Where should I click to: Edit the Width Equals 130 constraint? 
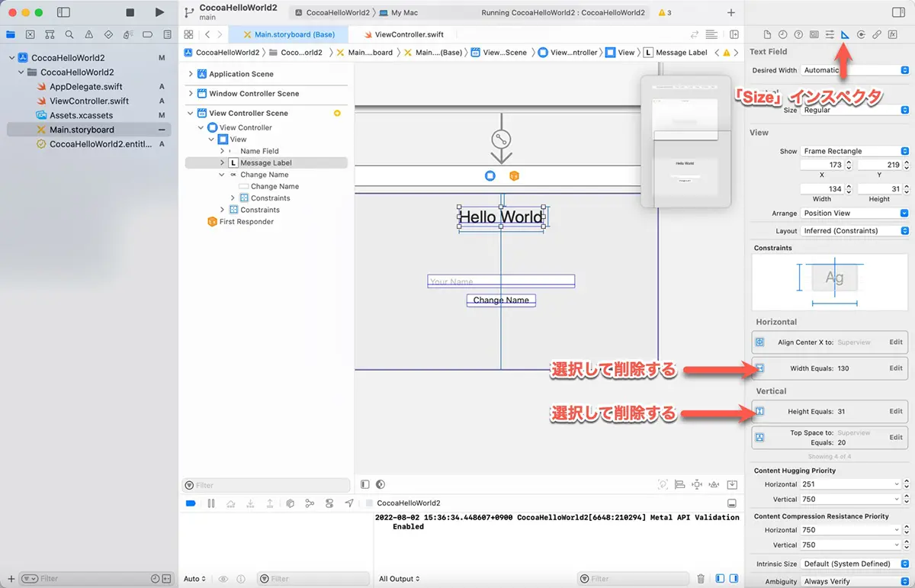(896, 368)
